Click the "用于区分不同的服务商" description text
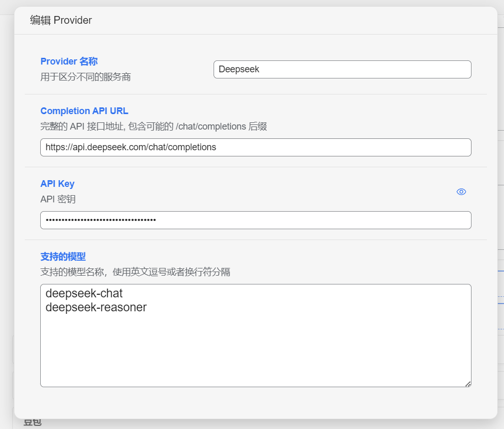This screenshot has width=504, height=429. 86,77
